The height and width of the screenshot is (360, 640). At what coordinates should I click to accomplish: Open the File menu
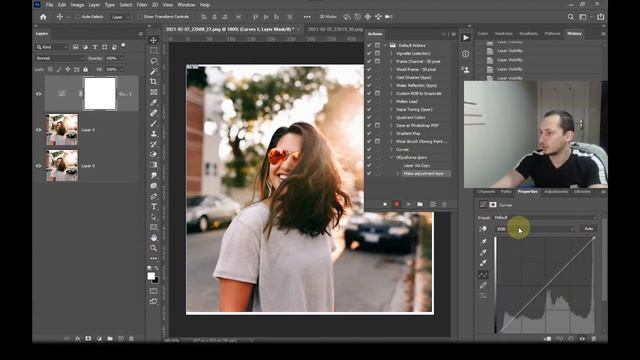click(49, 5)
